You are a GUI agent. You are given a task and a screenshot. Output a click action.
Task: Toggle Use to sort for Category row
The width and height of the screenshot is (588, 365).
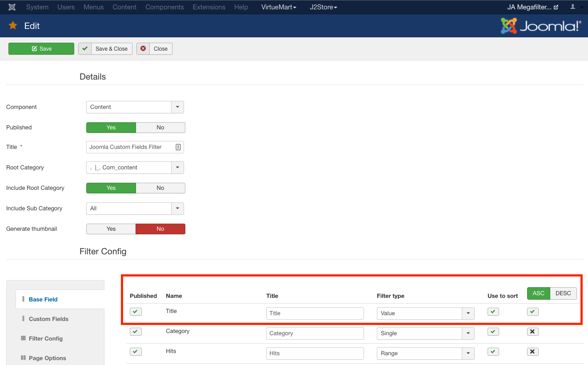coord(493,332)
